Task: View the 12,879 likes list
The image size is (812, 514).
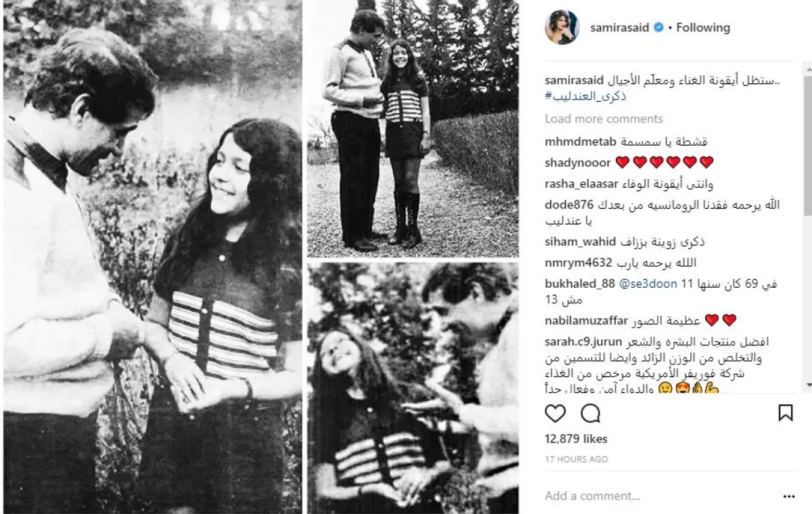Action: click(x=576, y=439)
